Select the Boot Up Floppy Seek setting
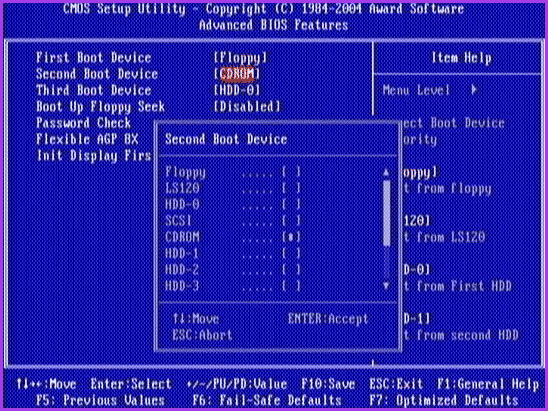 pyautogui.click(x=101, y=107)
